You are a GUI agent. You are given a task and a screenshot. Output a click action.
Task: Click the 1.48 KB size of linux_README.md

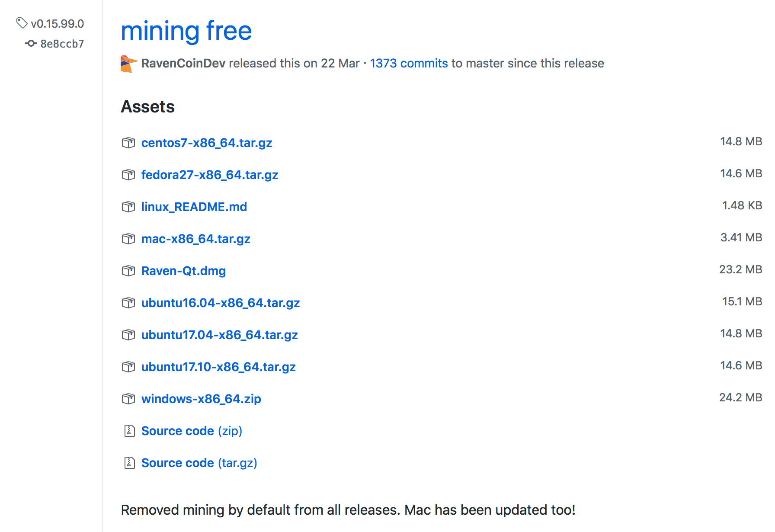742,205
